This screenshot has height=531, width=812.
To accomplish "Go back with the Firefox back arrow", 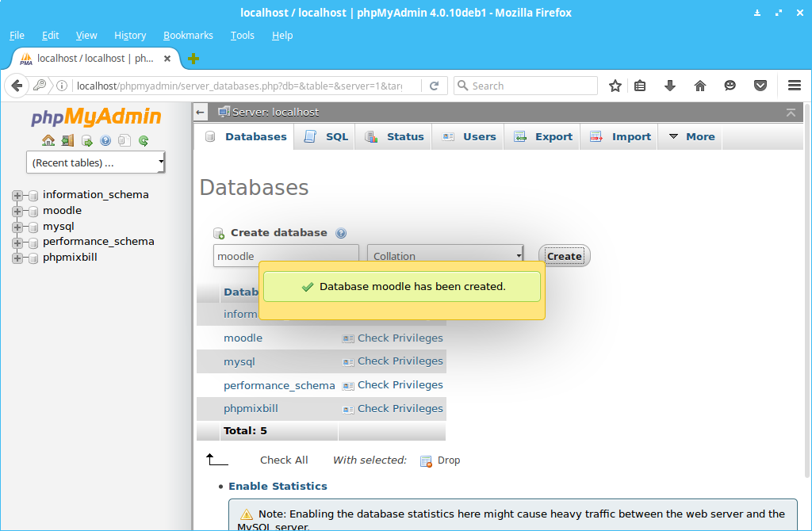I will point(17,86).
